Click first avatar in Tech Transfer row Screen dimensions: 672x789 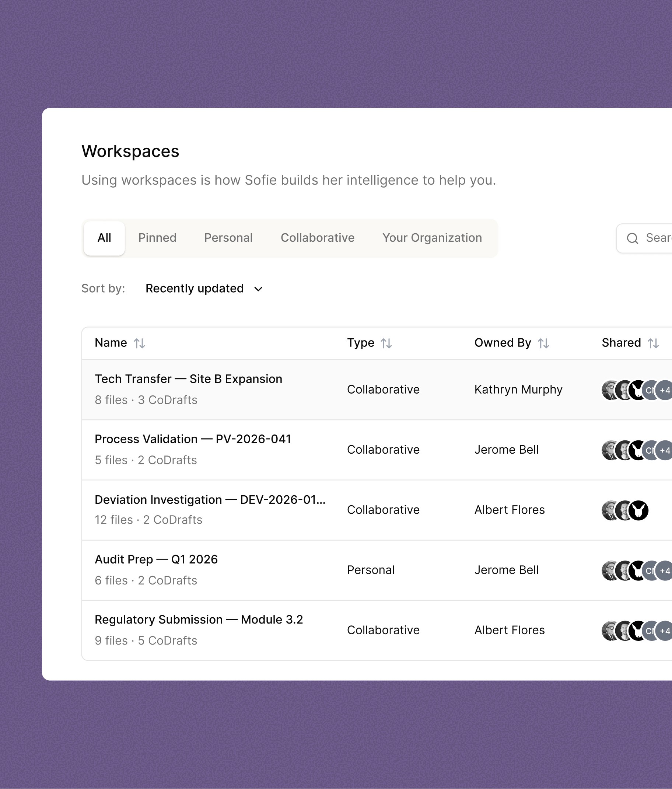[609, 390]
